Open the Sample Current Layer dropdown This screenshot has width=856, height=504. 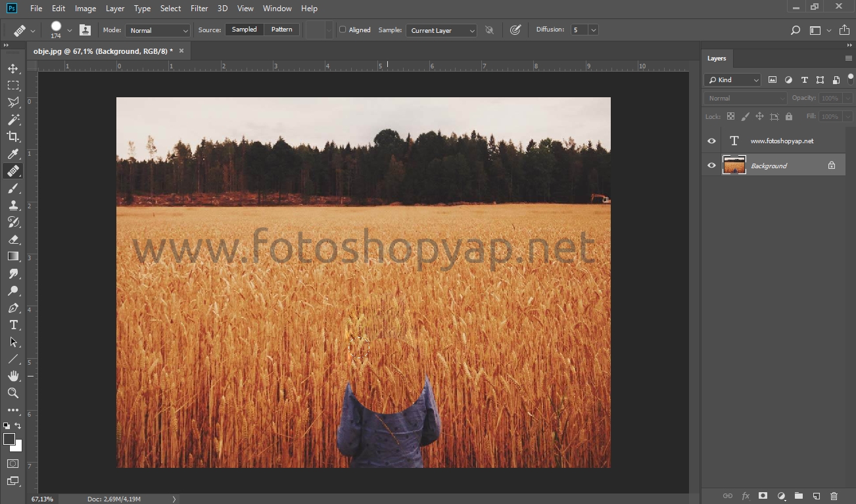tap(441, 30)
